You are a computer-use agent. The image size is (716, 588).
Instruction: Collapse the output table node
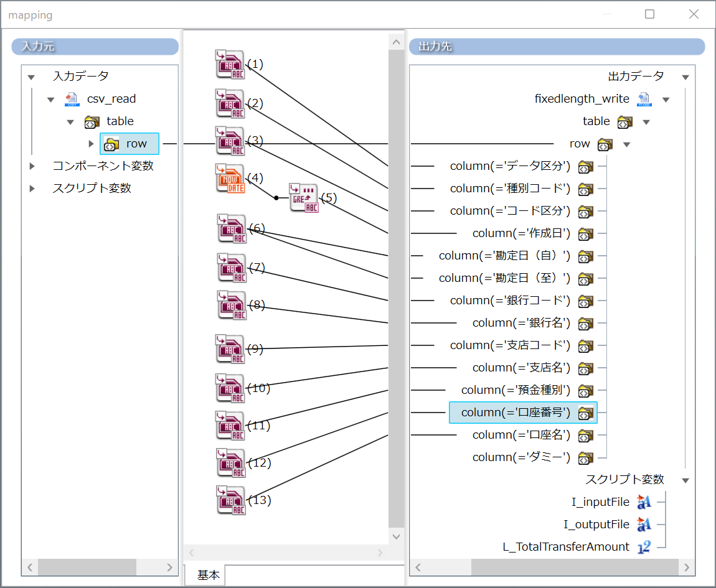(x=646, y=122)
